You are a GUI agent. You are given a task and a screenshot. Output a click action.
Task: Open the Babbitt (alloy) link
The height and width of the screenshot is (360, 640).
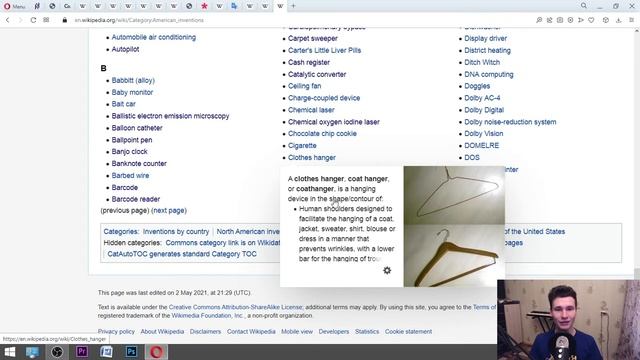133,80
